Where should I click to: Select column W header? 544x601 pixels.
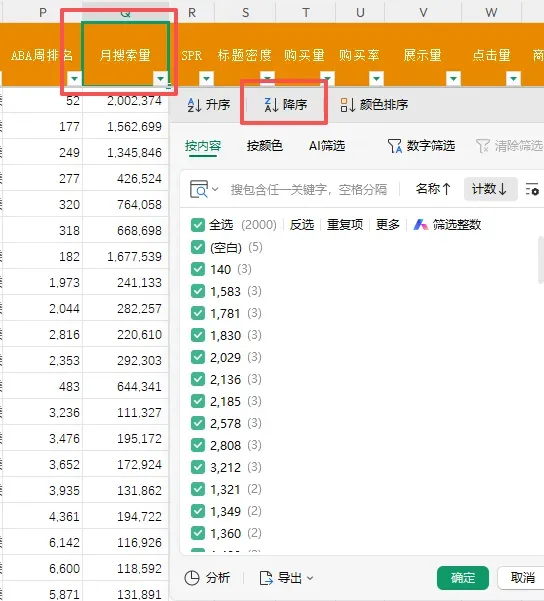(x=491, y=12)
